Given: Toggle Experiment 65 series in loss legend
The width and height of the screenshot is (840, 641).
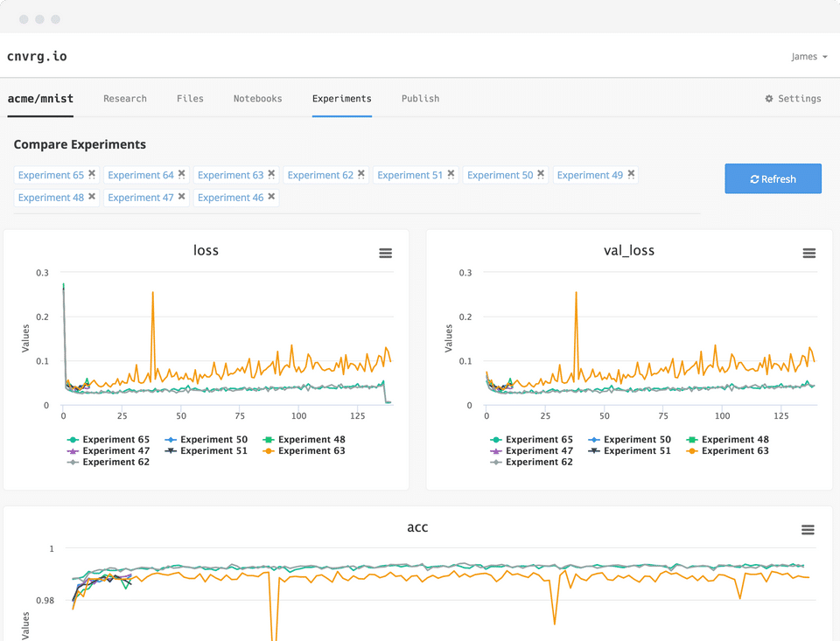Looking at the screenshot, I should point(108,440).
